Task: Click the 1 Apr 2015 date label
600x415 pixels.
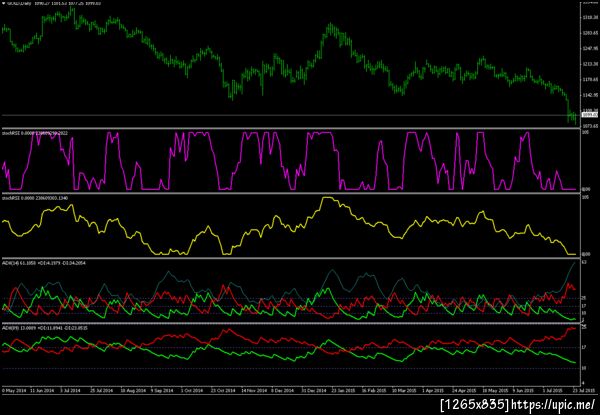Action: 433,391
